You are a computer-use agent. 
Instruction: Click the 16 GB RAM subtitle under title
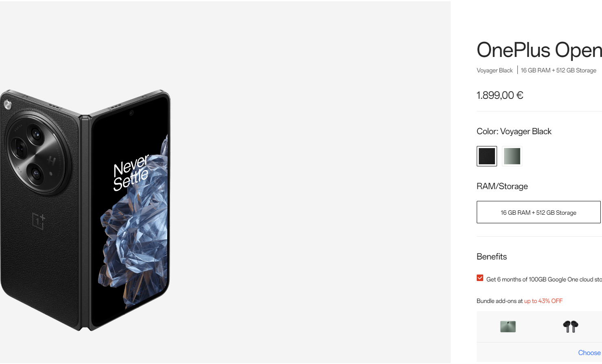coord(558,70)
